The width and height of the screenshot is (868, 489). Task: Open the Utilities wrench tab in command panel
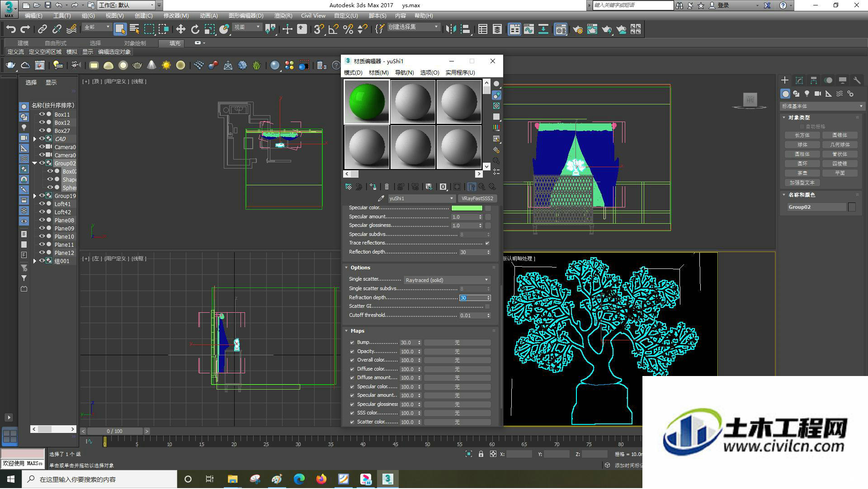[857, 80]
